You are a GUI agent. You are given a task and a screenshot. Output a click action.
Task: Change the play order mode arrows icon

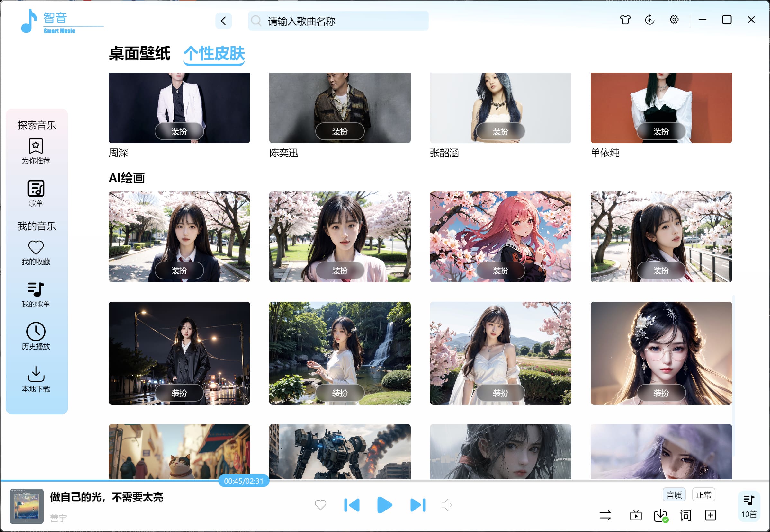pyautogui.click(x=605, y=515)
